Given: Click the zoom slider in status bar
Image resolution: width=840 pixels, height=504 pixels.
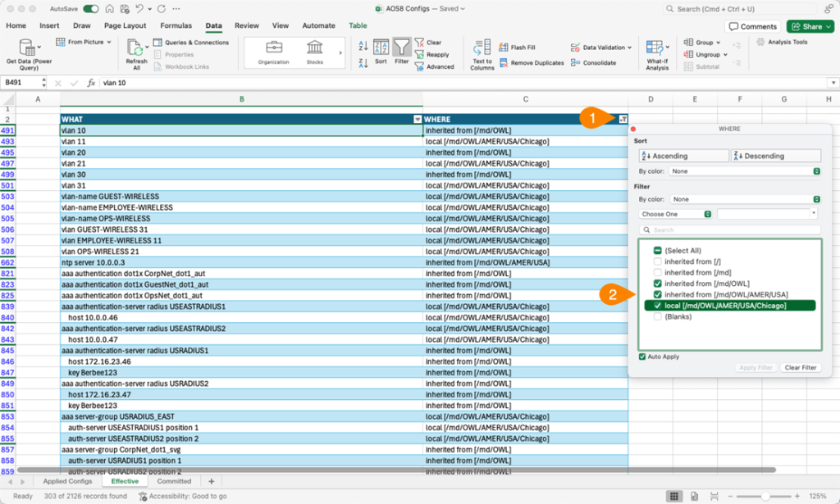Looking at the screenshot, I should point(765,497).
